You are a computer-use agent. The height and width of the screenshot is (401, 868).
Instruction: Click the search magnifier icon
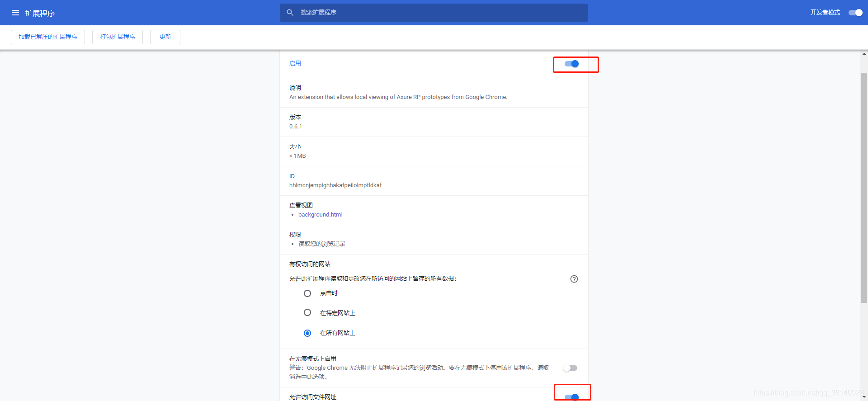coord(290,13)
